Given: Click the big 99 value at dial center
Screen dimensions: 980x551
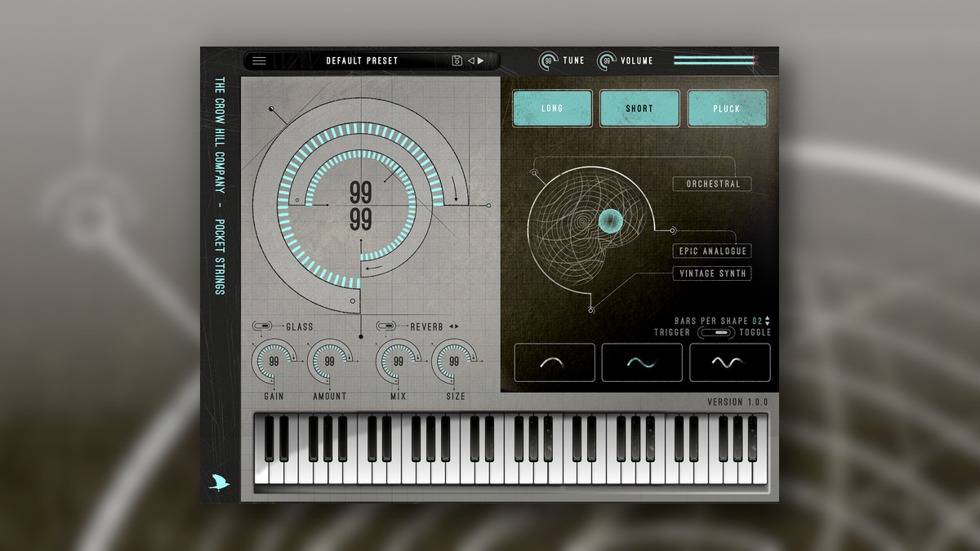Looking at the screenshot, I should 361,193.
